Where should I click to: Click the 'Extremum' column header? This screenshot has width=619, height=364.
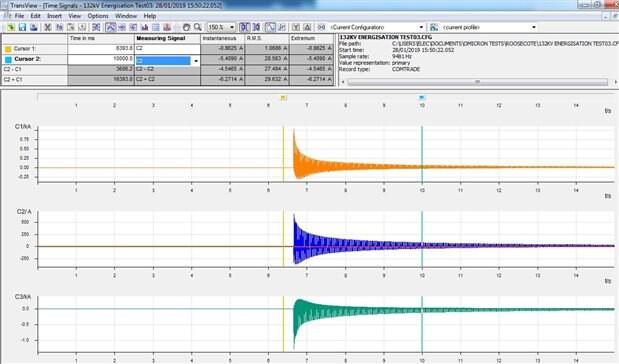[303, 38]
